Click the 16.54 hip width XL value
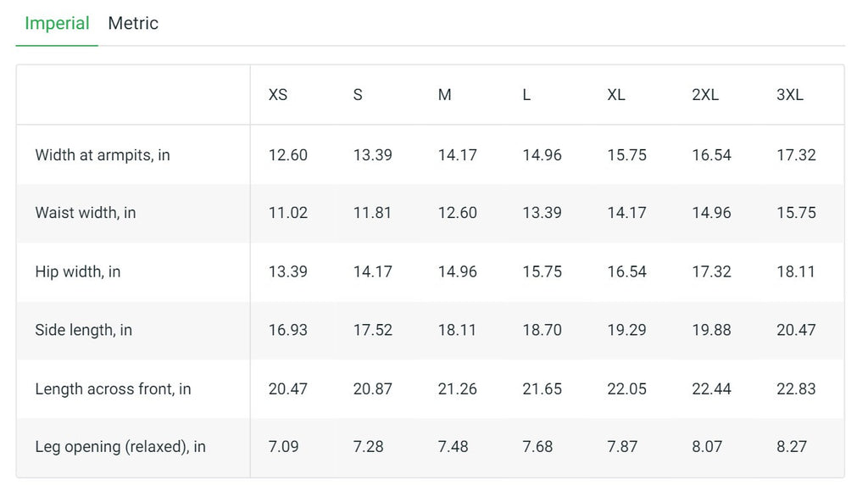This screenshot has height=497, width=868. [x=626, y=272]
